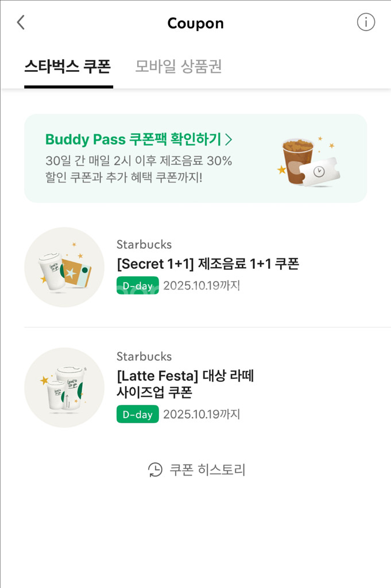Switch to the 스타벅스 쿠폰 tab
Screen dimensions: 391x588
(68, 66)
